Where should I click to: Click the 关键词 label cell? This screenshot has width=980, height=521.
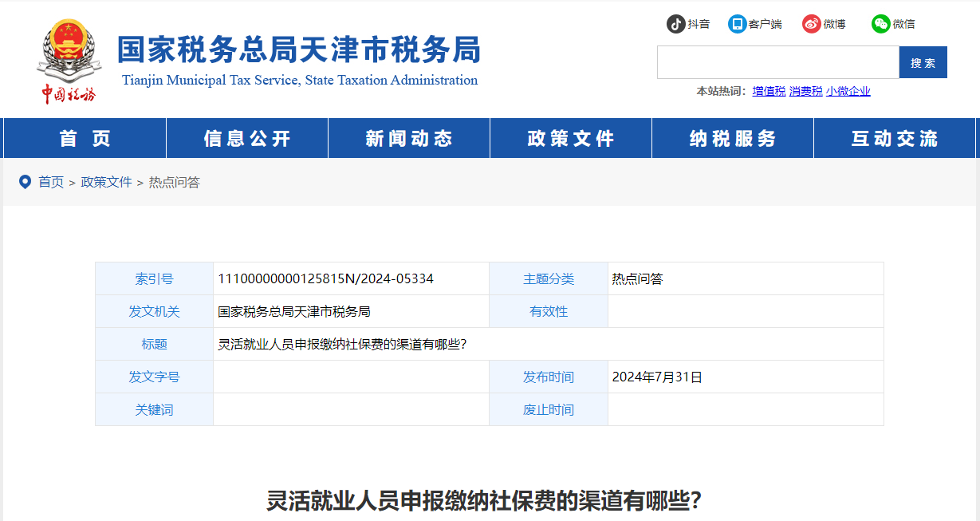click(154, 409)
